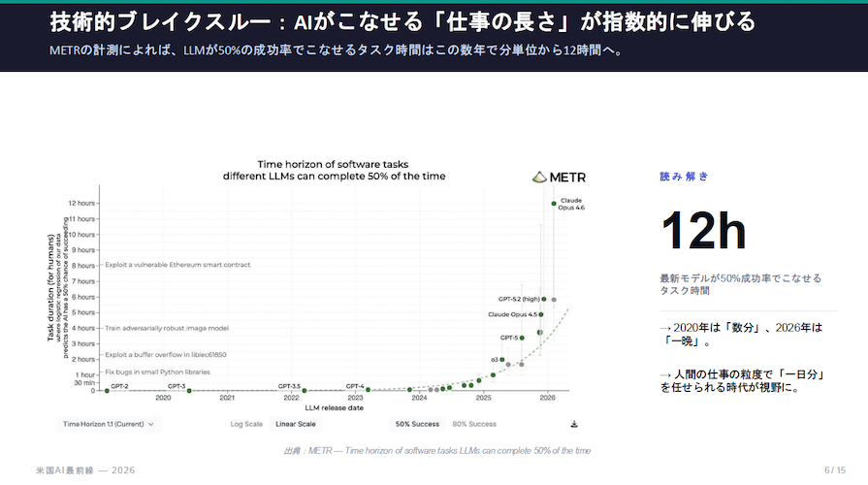Click the GPT-2 data label

click(119, 386)
